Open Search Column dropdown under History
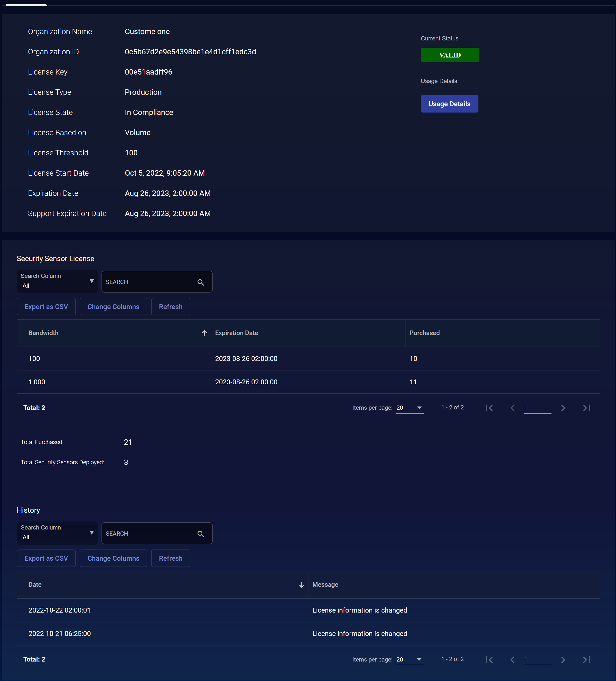Screen dimensions: 616x681 (57, 533)
